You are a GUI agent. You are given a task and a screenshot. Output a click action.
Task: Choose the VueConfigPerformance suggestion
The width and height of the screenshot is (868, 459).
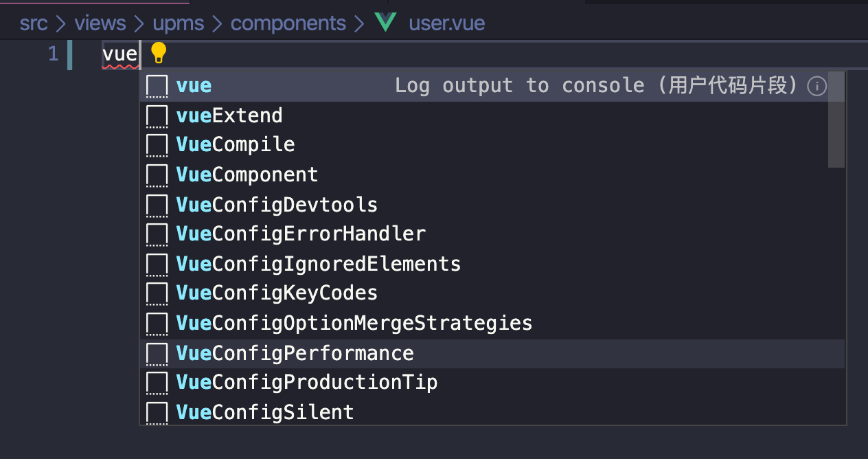point(295,353)
